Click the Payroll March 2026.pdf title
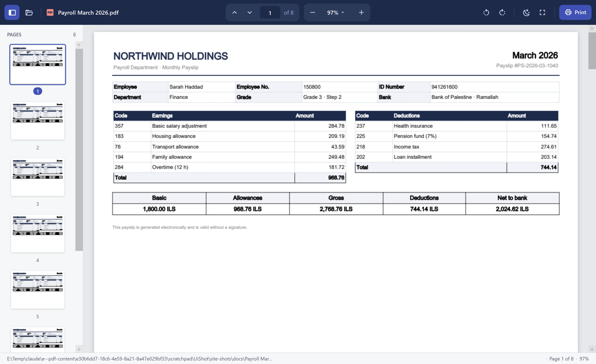Viewport: 596px width, 364px height. click(x=88, y=12)
